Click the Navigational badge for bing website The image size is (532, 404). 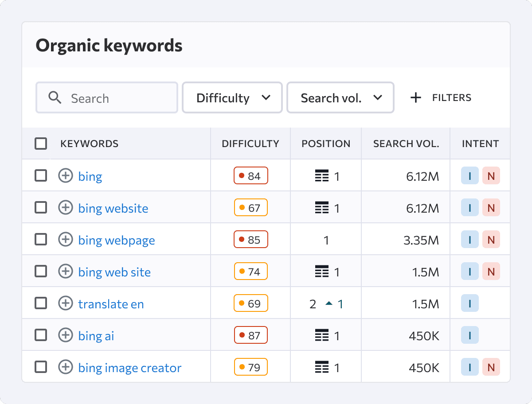click(491, 208)
